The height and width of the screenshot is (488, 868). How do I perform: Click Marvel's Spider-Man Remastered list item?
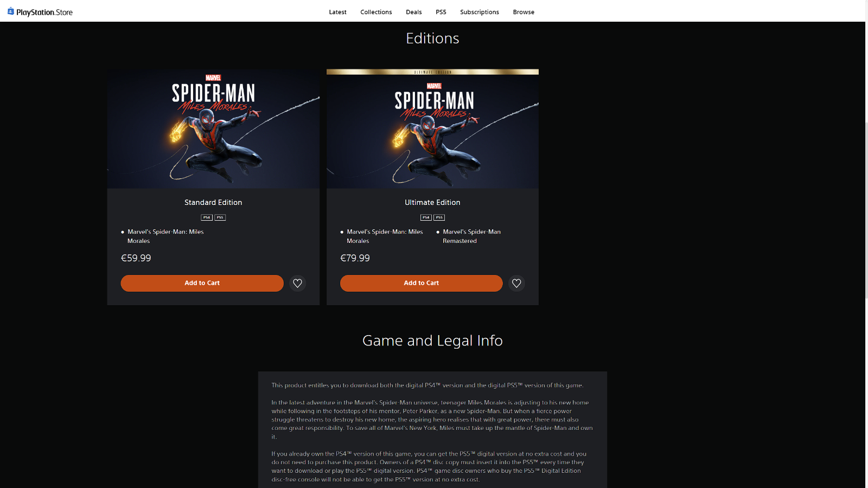click(x=471, y=236)
